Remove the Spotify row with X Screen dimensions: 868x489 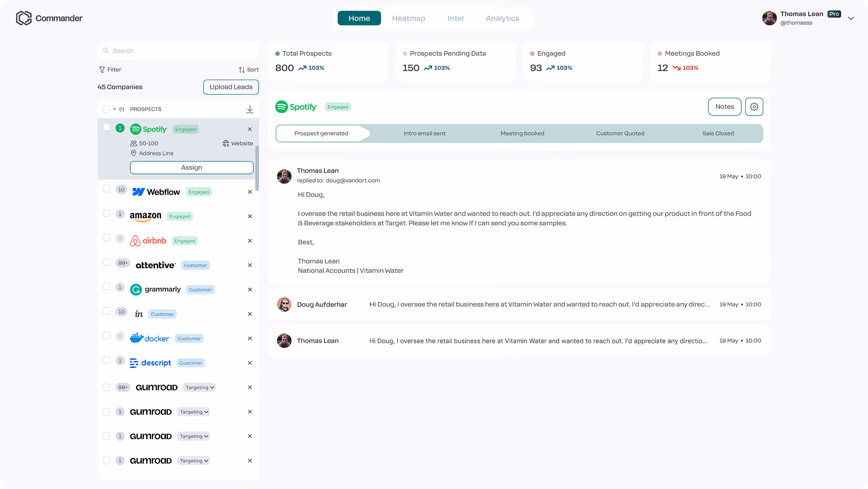[x=250, y=129]
